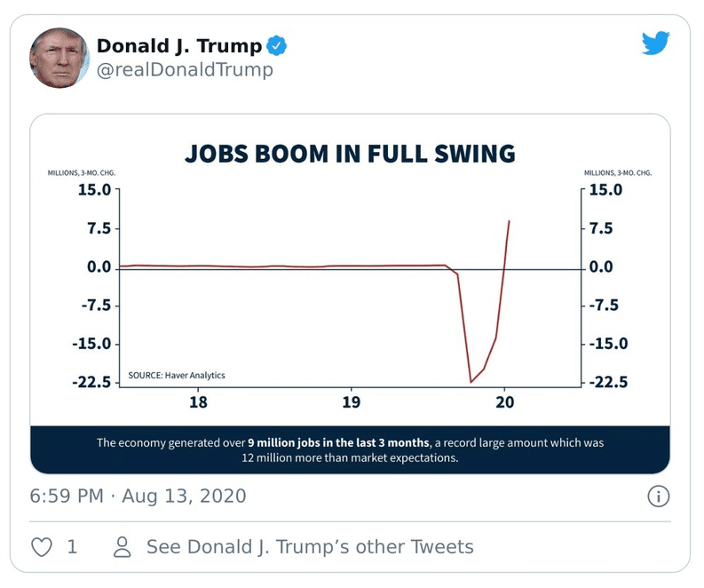Open the jobs chart image
This screenshot has width=704, height=588.
350,293
